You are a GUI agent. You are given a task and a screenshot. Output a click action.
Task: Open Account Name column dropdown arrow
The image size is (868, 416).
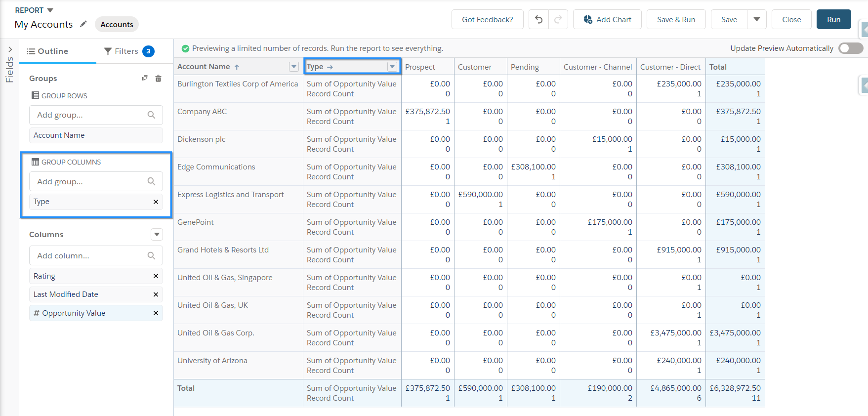pos(294,67)
